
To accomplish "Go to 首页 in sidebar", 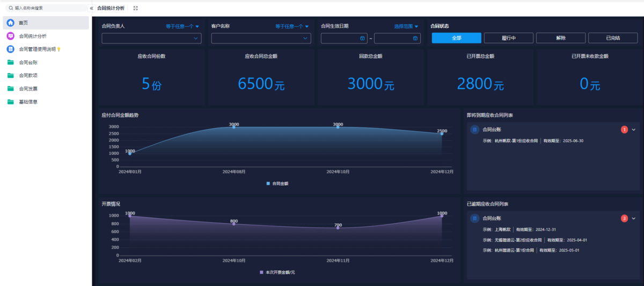I will [x=46, y=23].
